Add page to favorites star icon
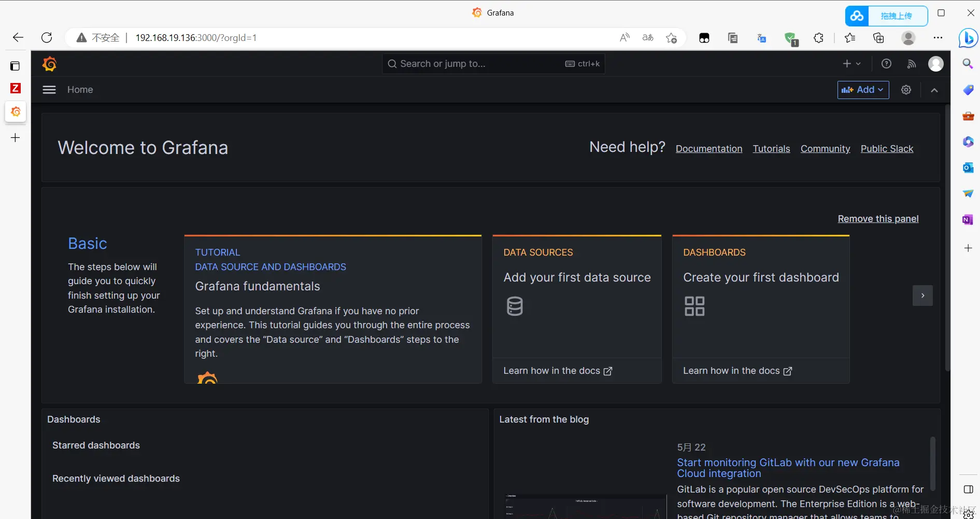Viewport: 980px width, 519px height. [x=671, y=37]
